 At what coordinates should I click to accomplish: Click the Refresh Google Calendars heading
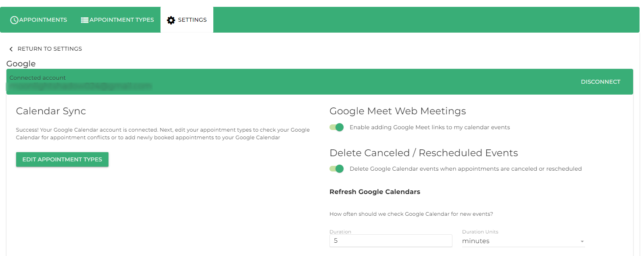pyautogui.click(x=375, y=192)
